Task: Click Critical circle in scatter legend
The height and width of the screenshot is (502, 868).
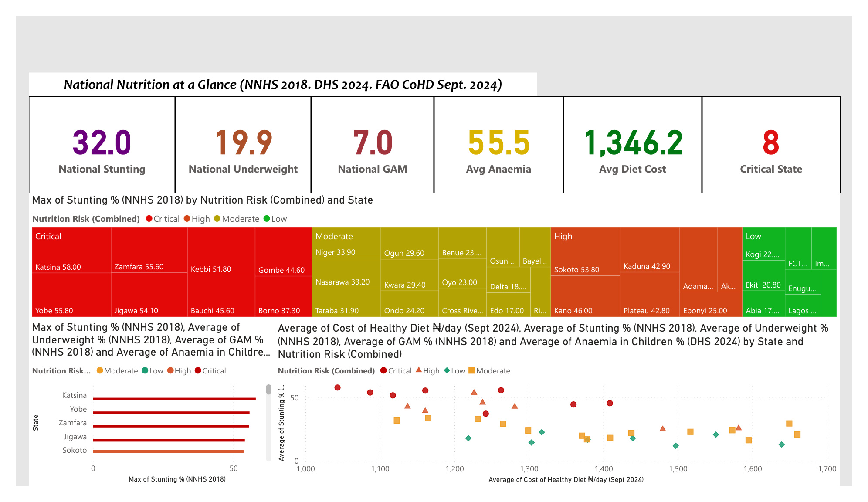Action: tap(383, 370)
